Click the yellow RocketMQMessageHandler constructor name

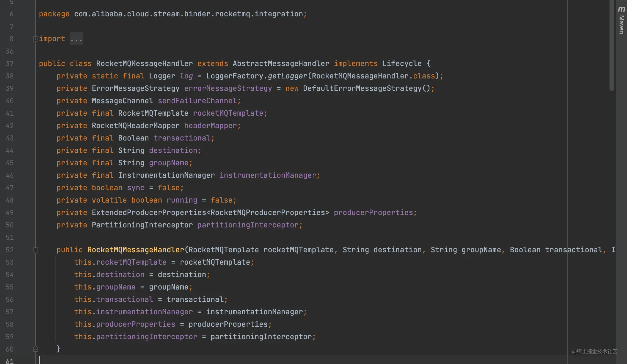pos(135,250)
